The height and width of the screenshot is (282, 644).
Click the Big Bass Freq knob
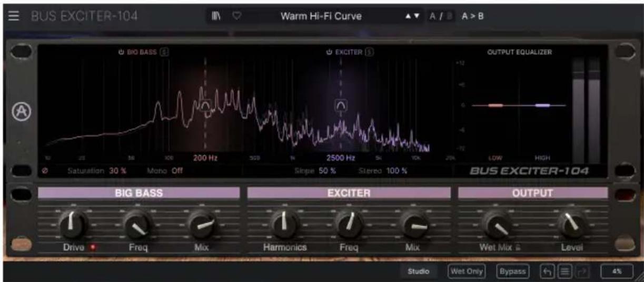click(137, 225)
